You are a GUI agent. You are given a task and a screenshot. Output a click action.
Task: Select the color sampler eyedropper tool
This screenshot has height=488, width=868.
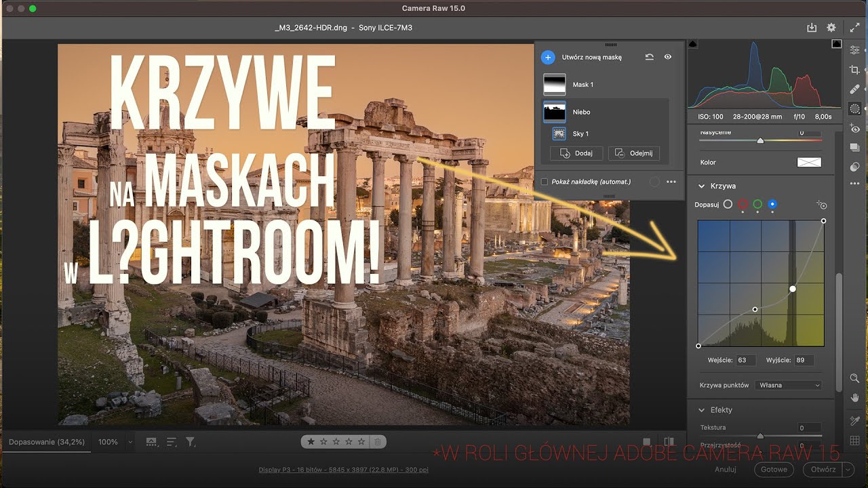(854, 422)
